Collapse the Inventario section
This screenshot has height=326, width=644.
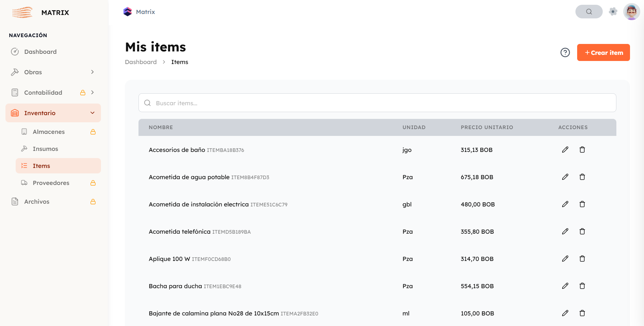[92, 113]
